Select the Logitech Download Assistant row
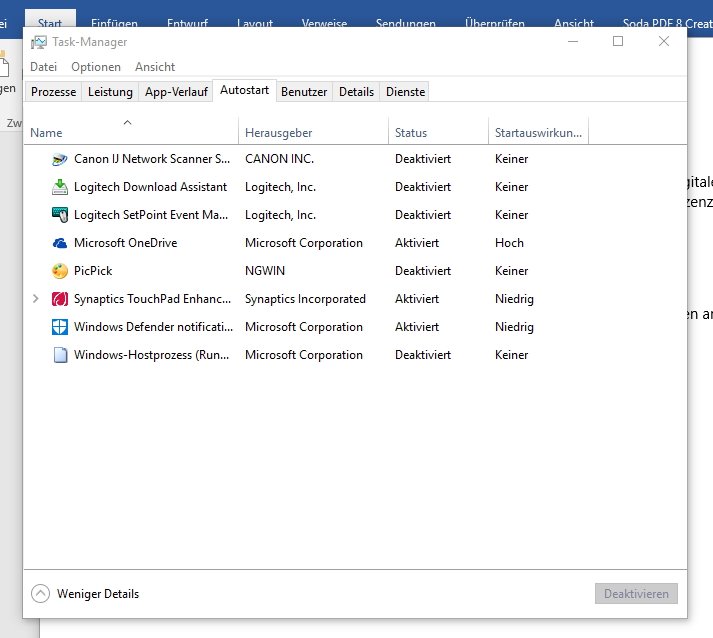The height and width of the screenshot is (638, 713). coord(355,187)
